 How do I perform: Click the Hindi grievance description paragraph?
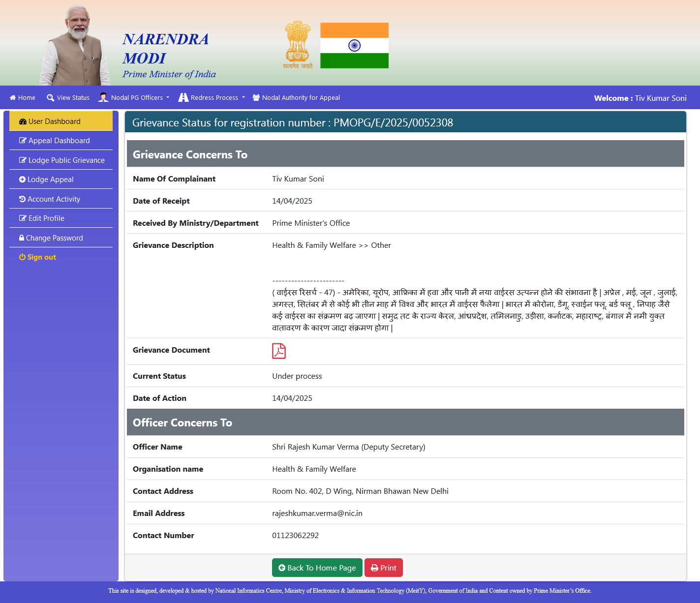point(475,310)
